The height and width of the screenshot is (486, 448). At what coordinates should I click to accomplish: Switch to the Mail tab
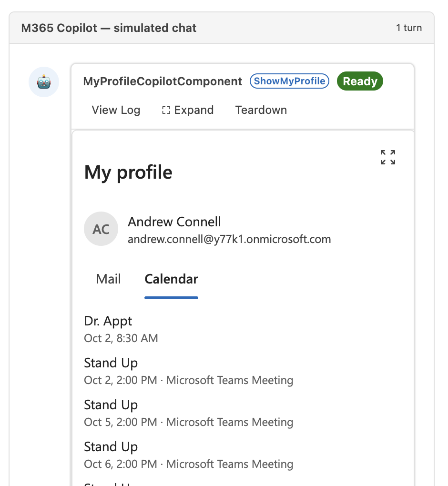coord(108,279)
